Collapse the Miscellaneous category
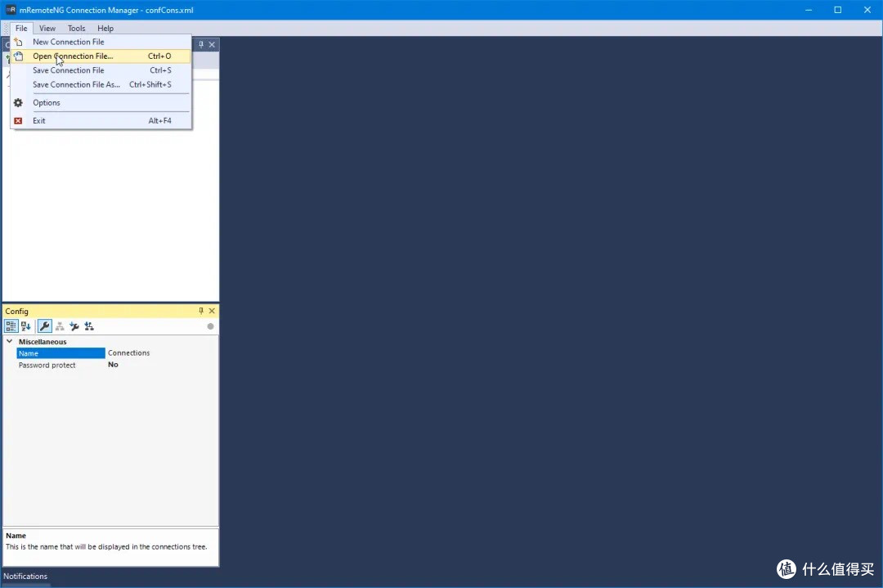 (9, 341)
